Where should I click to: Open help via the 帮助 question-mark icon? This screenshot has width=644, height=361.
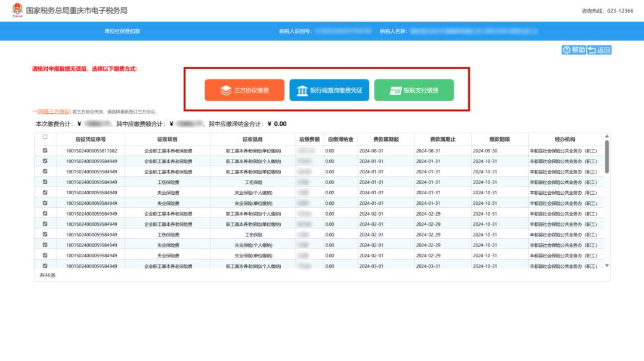point(566,50)
